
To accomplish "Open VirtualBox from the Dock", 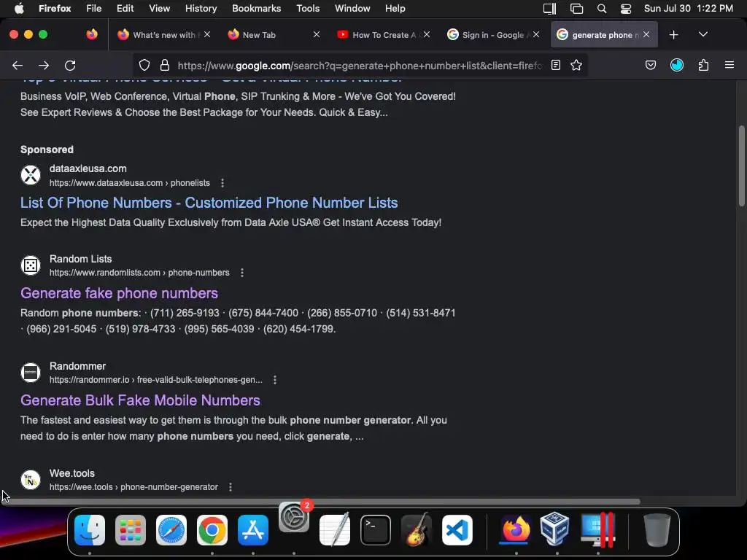I will coord(554,529).
